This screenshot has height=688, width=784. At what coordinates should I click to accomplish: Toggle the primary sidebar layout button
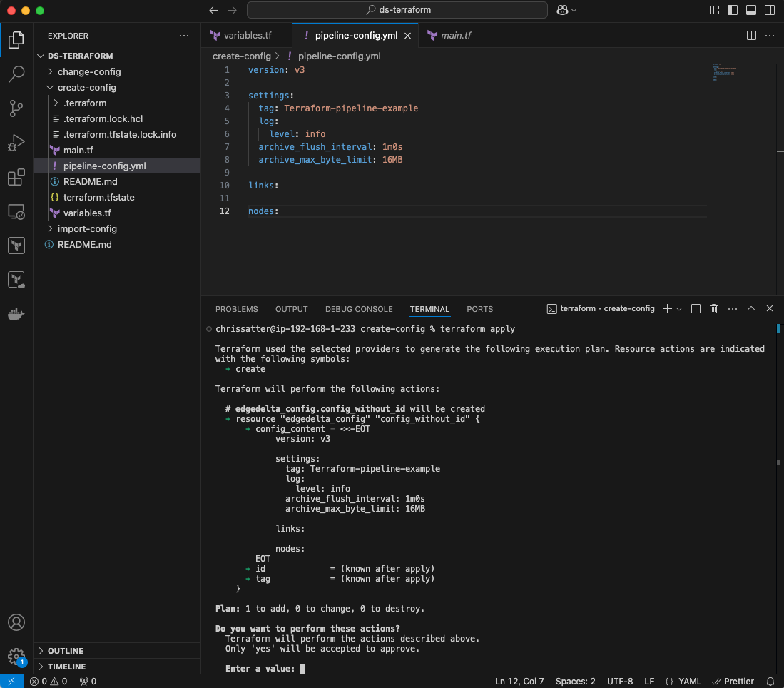[733, 10]
